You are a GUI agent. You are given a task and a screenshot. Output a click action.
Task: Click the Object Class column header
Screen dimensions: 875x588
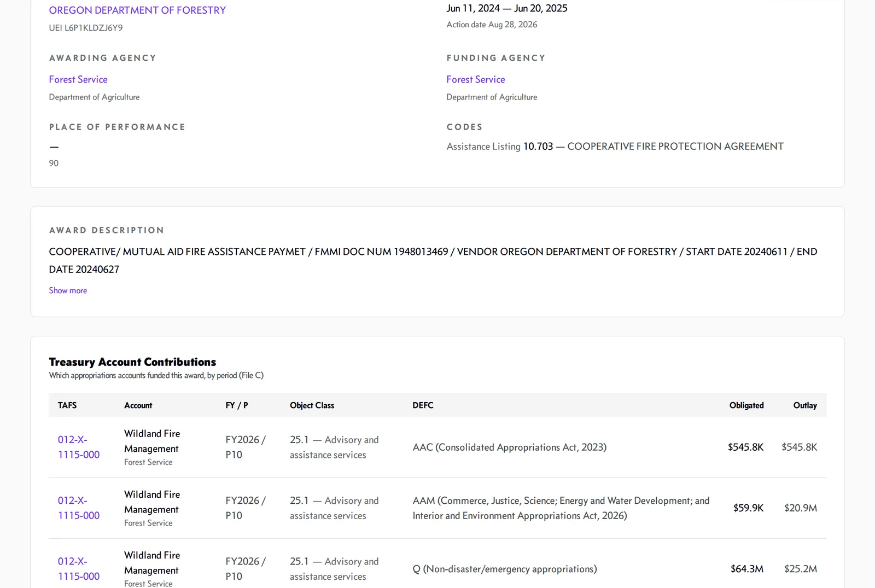(312, 405)
